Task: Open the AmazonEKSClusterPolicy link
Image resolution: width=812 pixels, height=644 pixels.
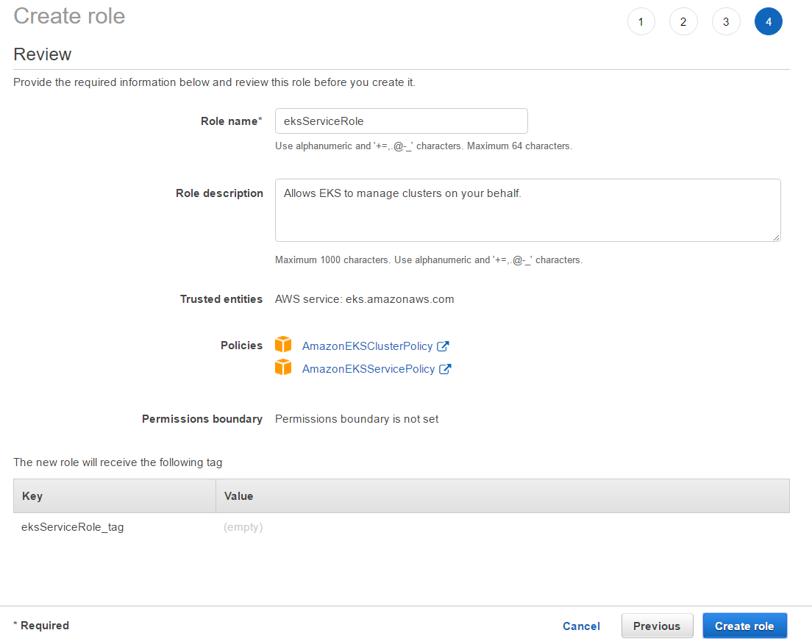Action: point(367,346)
